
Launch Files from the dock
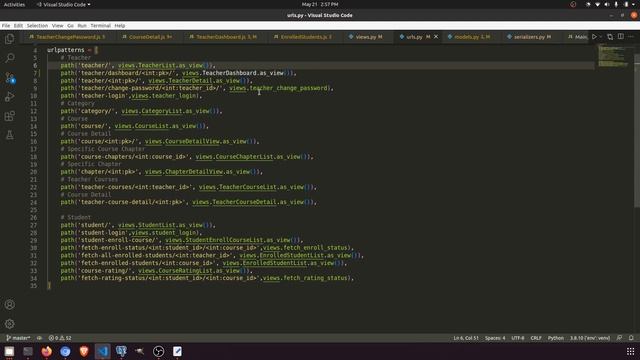(x=9, y=351)
